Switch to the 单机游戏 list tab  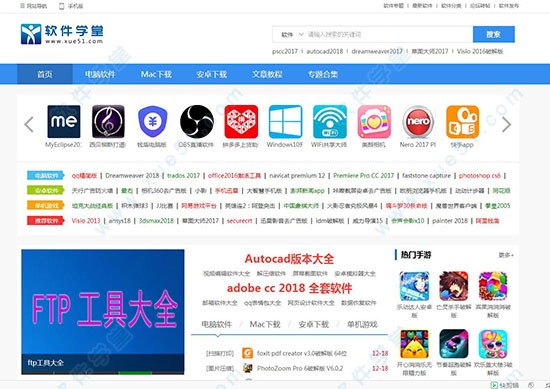click(362, 324)
